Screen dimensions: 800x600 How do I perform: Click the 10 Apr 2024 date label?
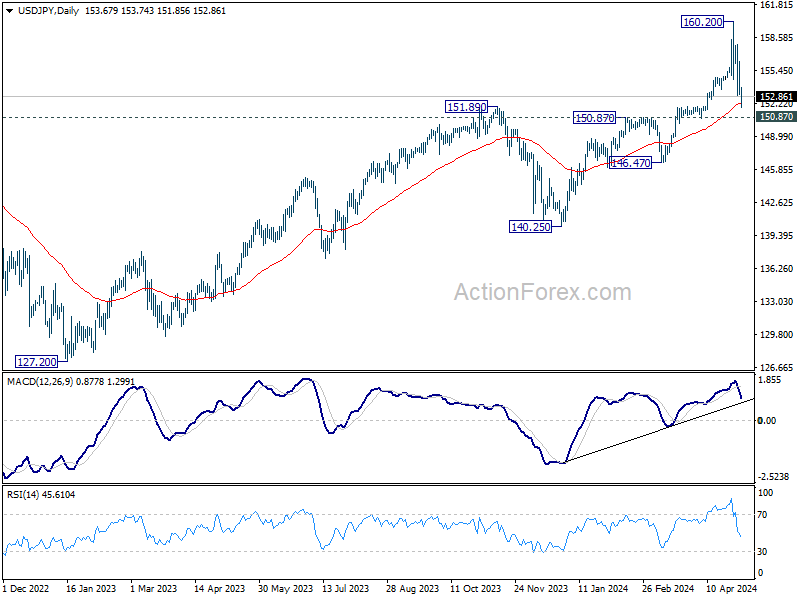tap(731, 588)
